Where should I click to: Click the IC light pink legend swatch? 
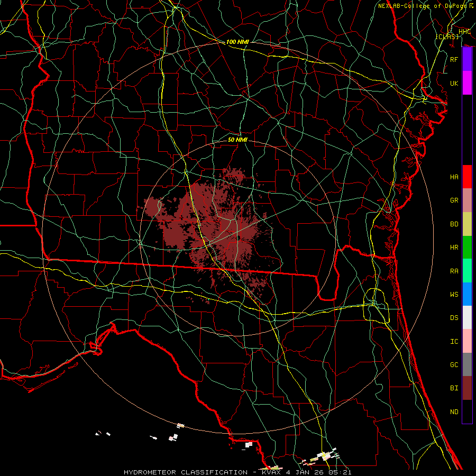[467, 341]
